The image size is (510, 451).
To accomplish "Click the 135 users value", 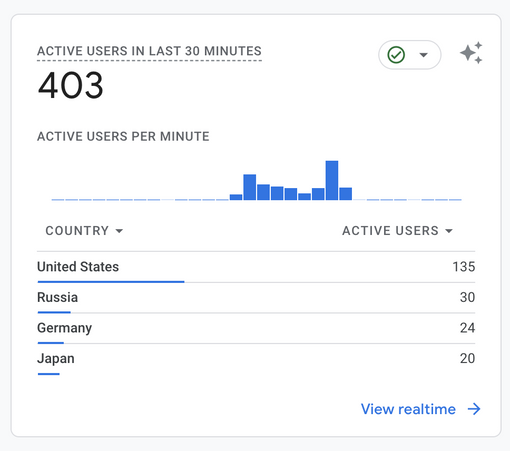I will (463, 267).
